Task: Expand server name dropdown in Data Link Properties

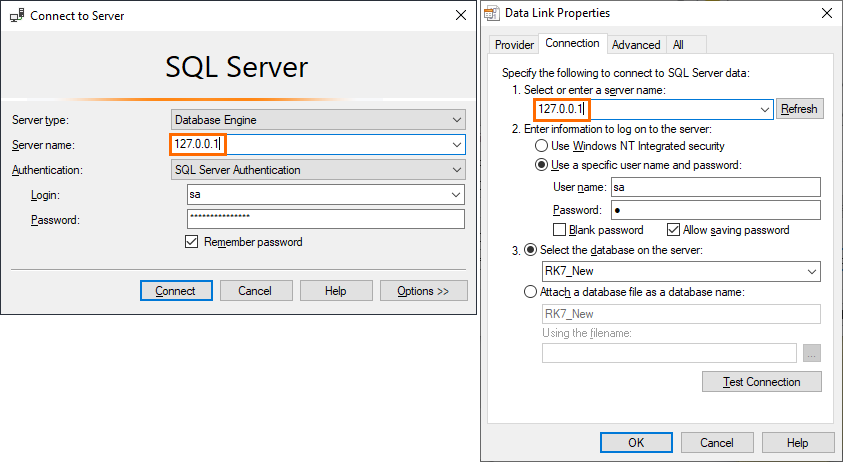Action: point(765,109)
